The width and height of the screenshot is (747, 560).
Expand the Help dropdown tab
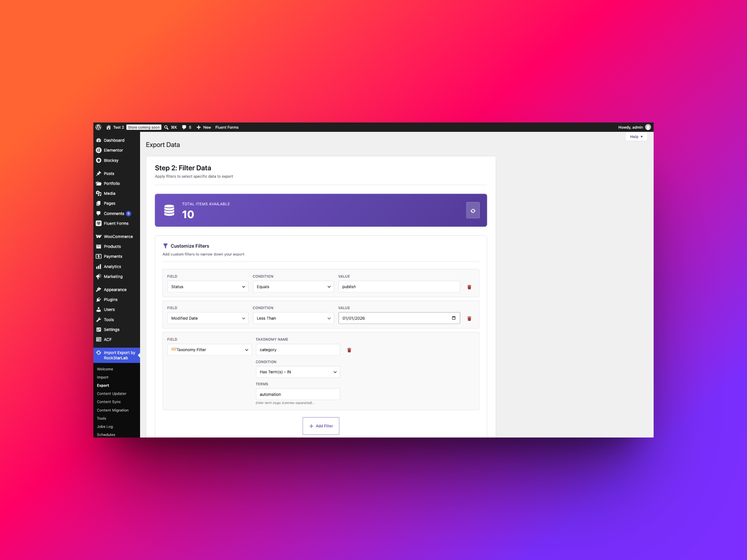coord(636,136)
